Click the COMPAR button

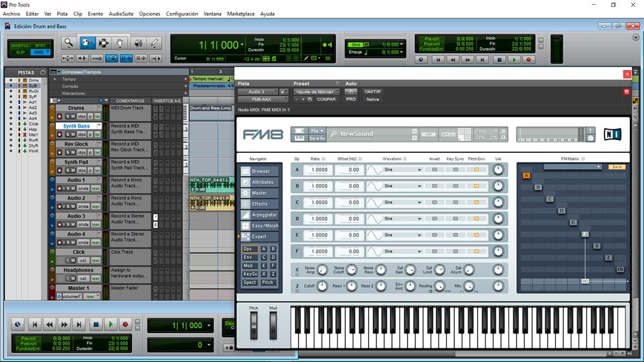coord(327,99)
